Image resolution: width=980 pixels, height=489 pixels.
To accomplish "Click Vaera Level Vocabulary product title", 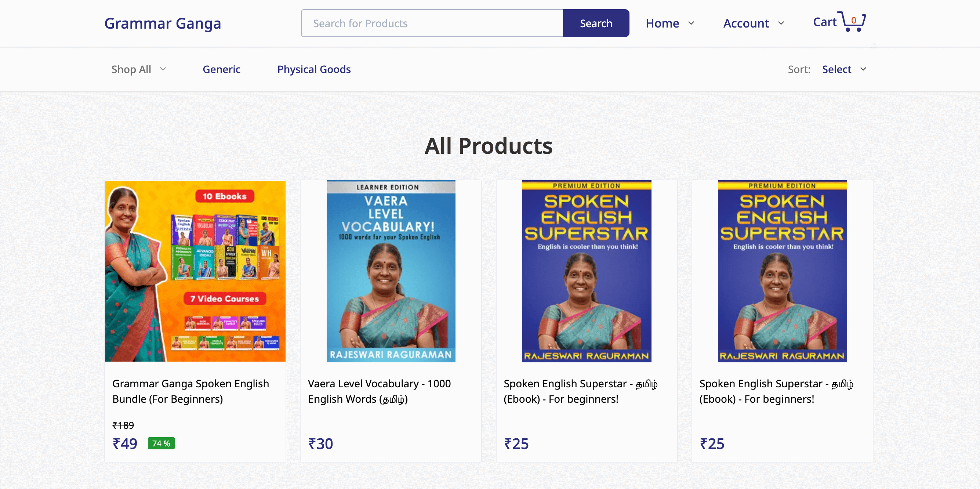I will 379,391.
